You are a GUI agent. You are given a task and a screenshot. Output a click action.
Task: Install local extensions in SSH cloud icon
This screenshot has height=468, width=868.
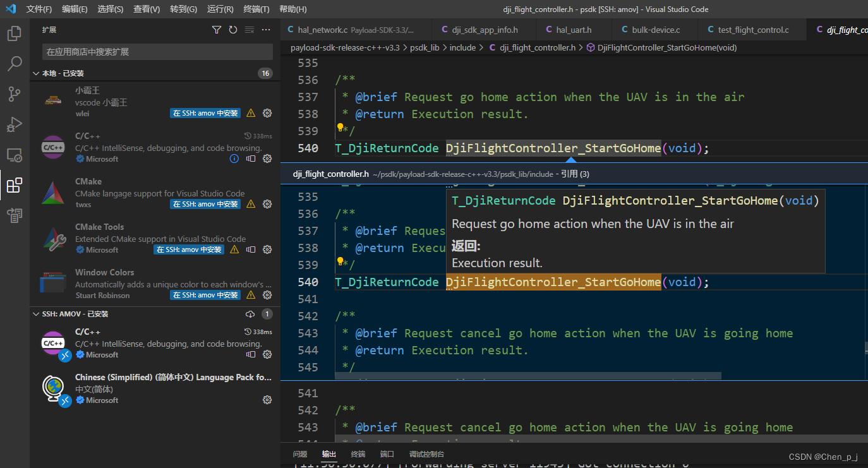(x=250, y=314)
